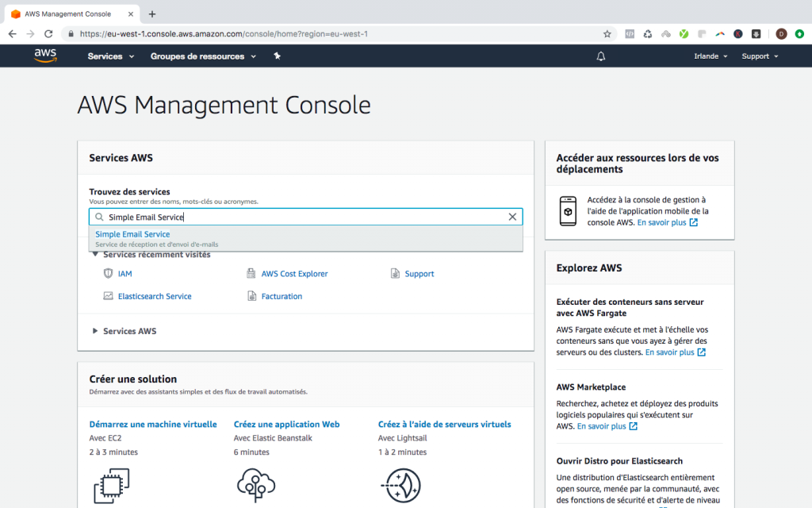Click the Créez une application Web link
This screenshot has height=508, width=812.
[x=286, y=425]
